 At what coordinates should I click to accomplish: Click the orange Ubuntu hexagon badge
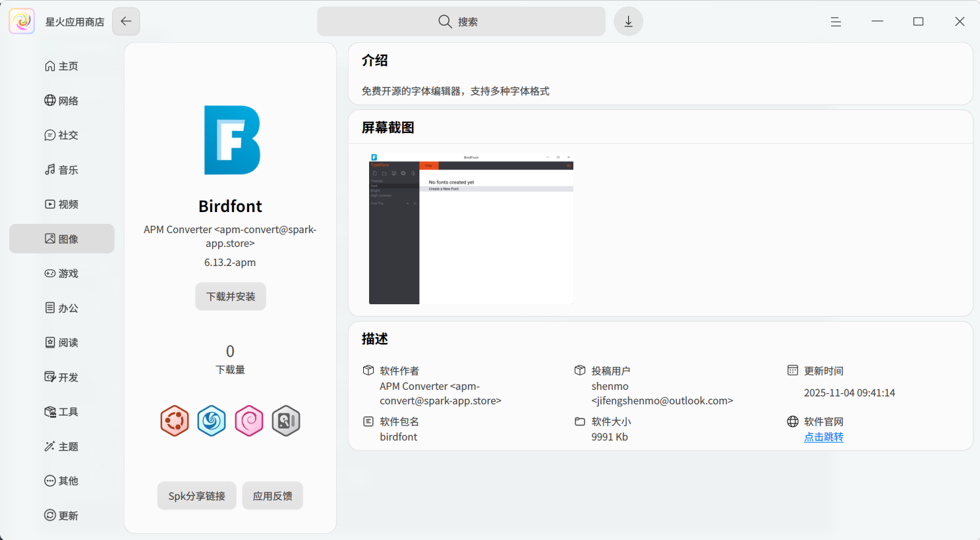(x=175, y=421)
